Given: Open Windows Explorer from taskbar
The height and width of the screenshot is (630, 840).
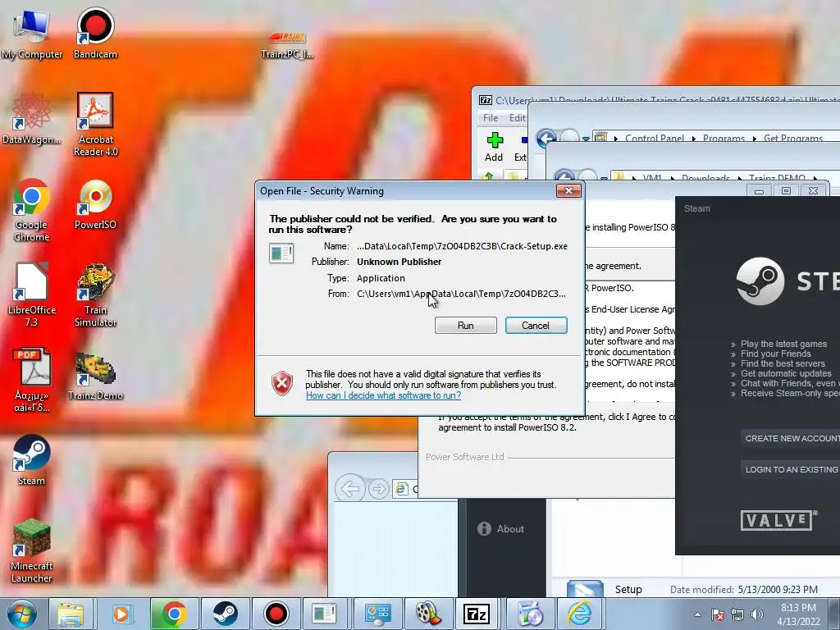Looking at the screenshot, I should [x=71, y=614].
